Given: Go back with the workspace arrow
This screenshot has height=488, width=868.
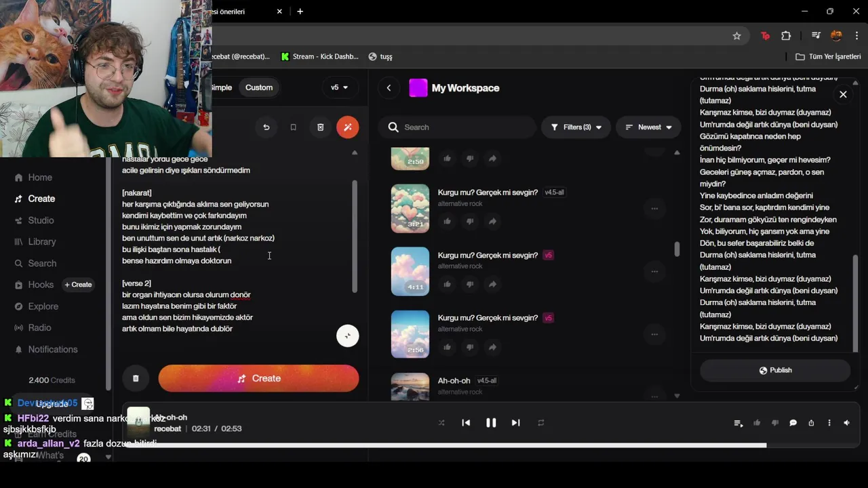Looking at the screenshot, I should pyautogui.click(x=389, y=87).
